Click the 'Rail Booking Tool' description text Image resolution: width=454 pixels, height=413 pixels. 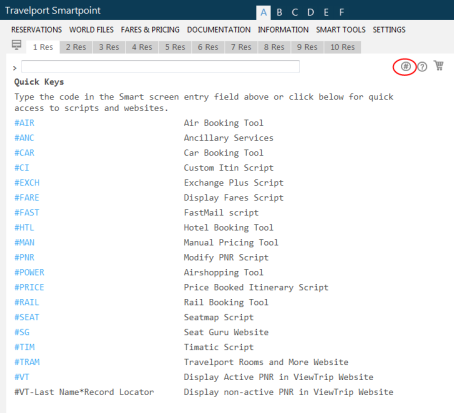coord(226,302)
